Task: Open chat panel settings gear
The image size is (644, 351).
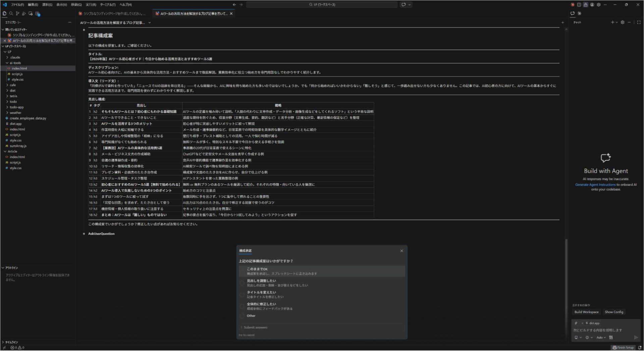Action: coord(623,22)
